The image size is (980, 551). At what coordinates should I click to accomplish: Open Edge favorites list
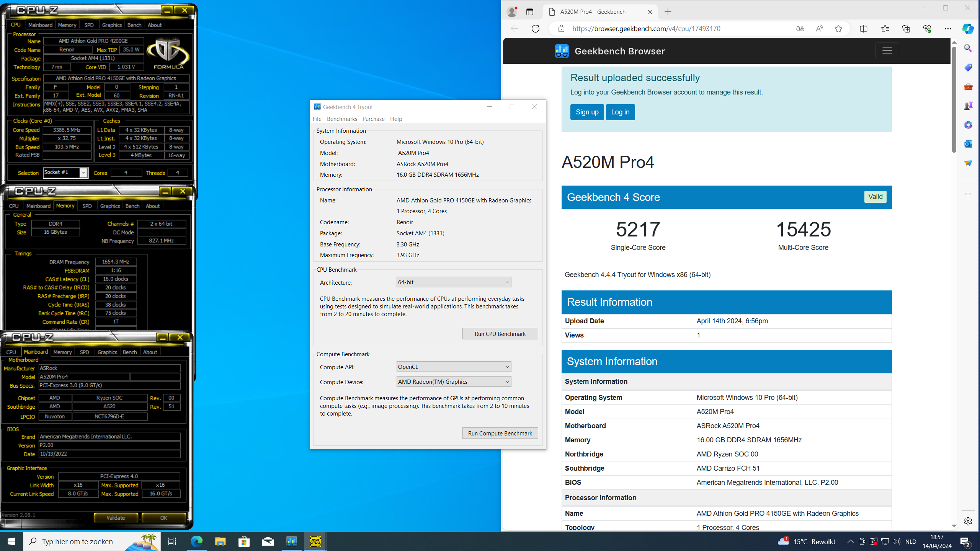click(x=885, y=29)
